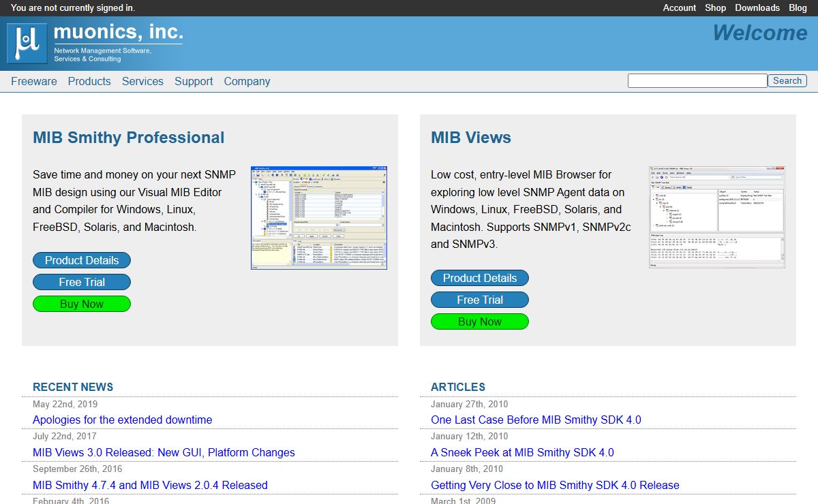Click the 'You are not currently signed in.' text
818x504 pixels.
point(73,8)
